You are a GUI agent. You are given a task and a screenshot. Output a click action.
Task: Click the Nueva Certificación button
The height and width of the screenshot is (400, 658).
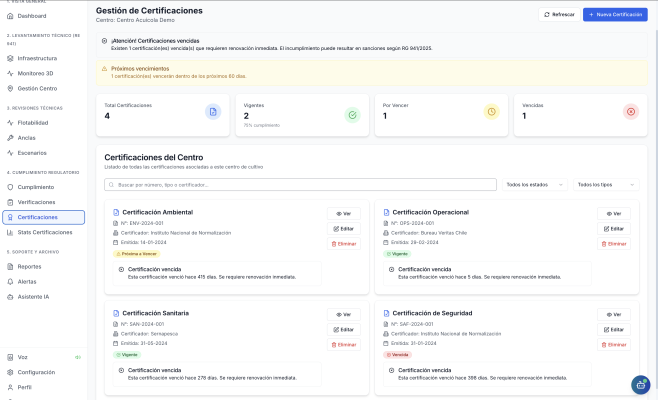[615, 15]
